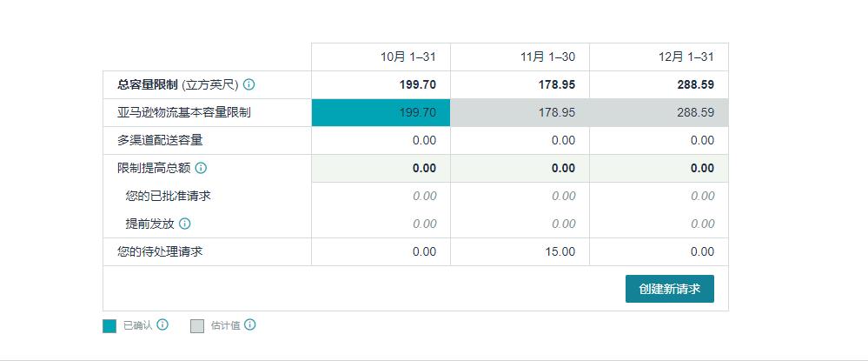Click the 多渠道配送容量 row label
The height and width of the screenshot is (361, 868).
160,140
